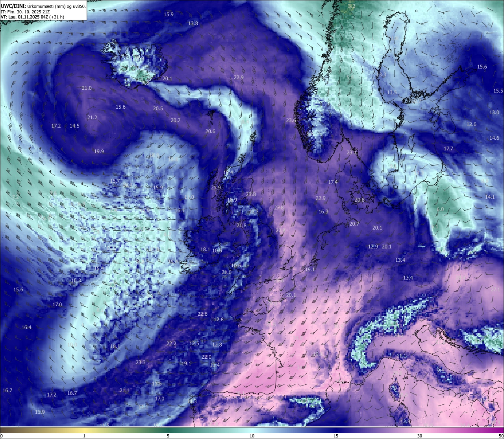Click the map value '19.9'

tap(99, 152)
